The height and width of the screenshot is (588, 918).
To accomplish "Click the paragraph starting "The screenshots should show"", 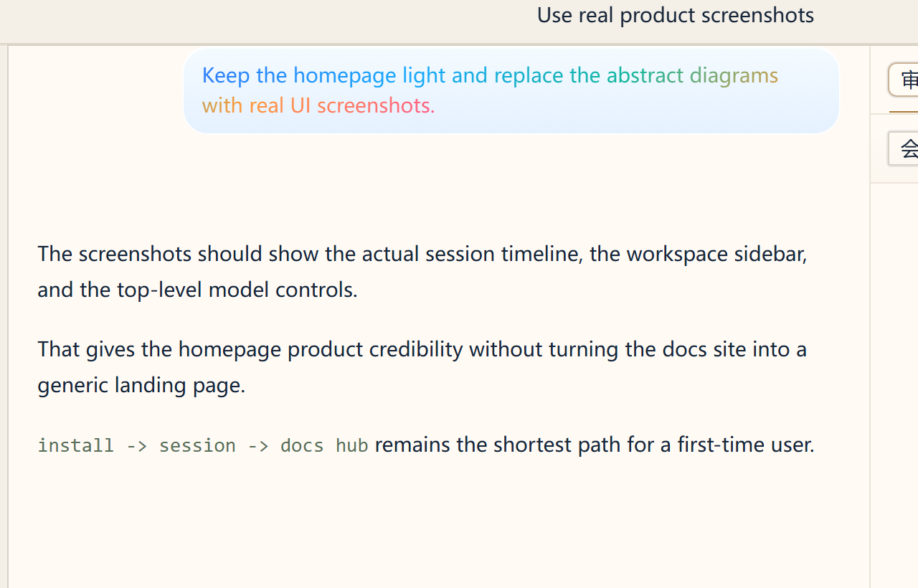I will (x=422, y=272).
